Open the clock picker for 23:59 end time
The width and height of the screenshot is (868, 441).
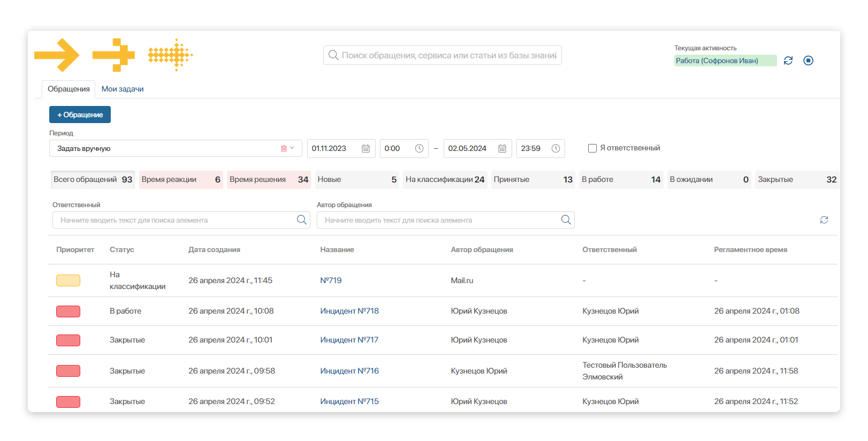coord(555,148)
